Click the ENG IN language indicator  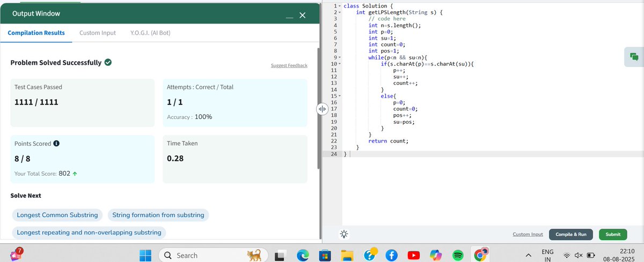(547, 255)
